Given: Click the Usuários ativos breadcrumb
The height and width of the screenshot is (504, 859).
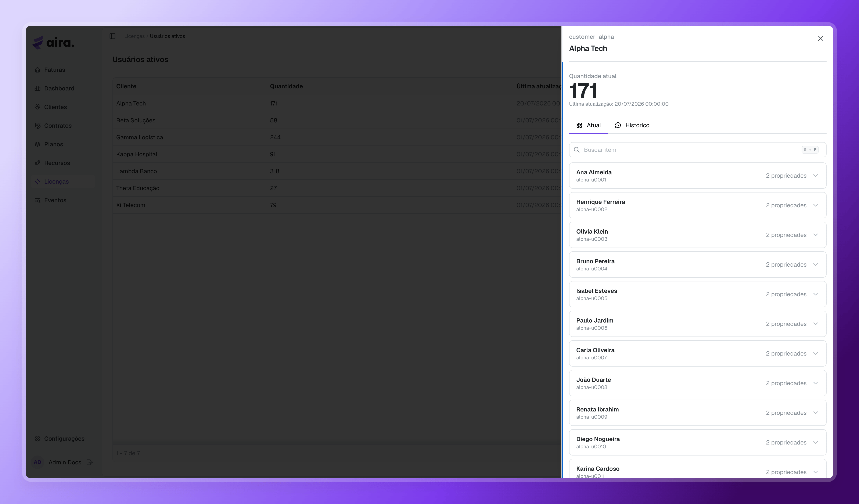Looking at the screenshot, I should pos(167,36).
